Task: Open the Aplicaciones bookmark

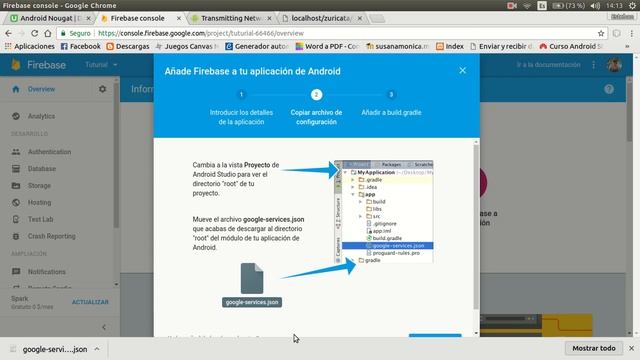Action: coord(29,47)
